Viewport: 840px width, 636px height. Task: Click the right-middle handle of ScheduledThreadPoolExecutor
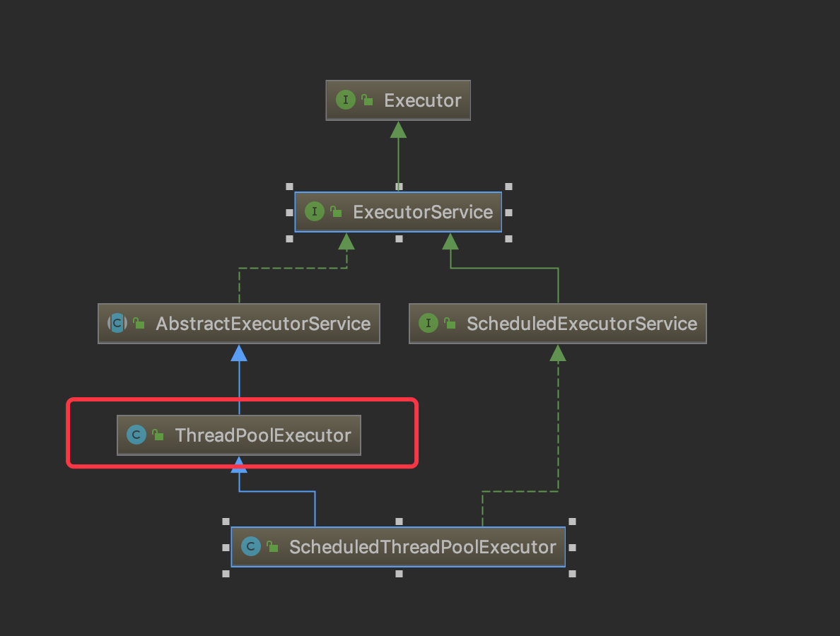[572, 548]
